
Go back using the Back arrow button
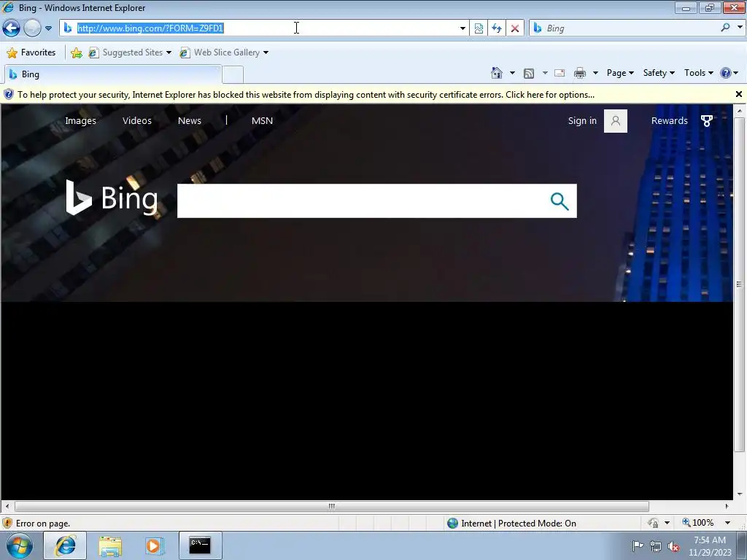(x=12, y=28)
